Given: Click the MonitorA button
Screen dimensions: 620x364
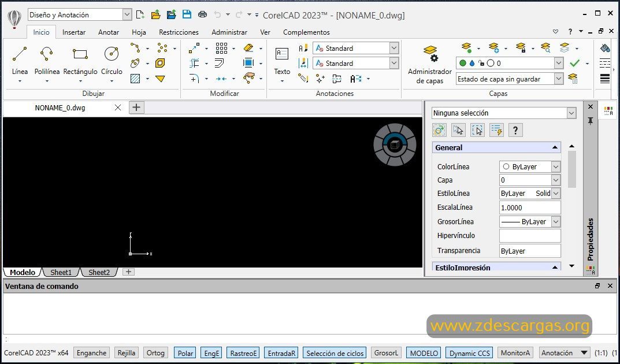Looking at the screenshot, I should [515, 353].
